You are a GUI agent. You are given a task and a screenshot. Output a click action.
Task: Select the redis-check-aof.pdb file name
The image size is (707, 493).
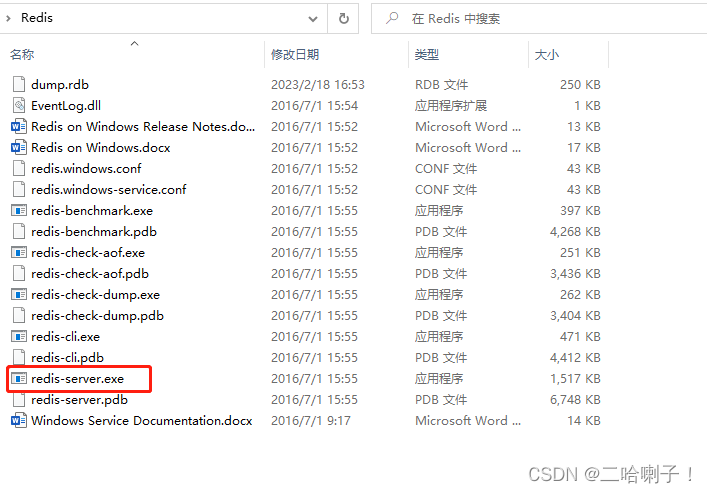pos(90,273)
